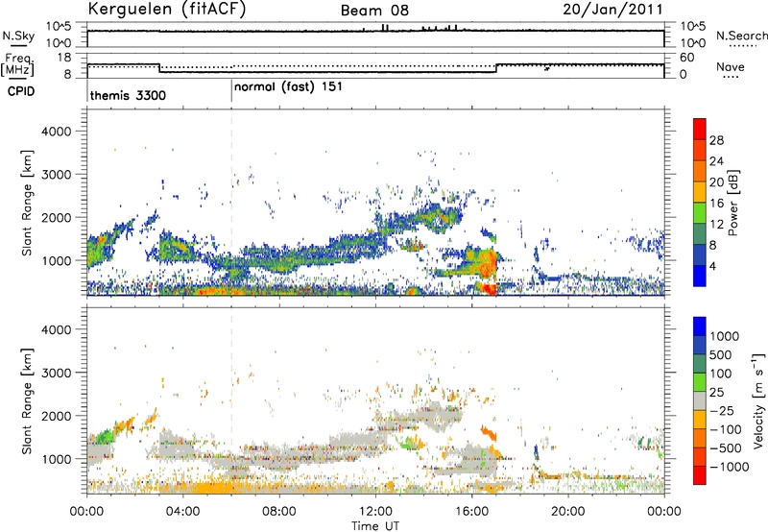The width and height of the screenshot is (768, 532).
Task: Click the light green Velocity segment between 100 and 25
Action: click(700, 382)
